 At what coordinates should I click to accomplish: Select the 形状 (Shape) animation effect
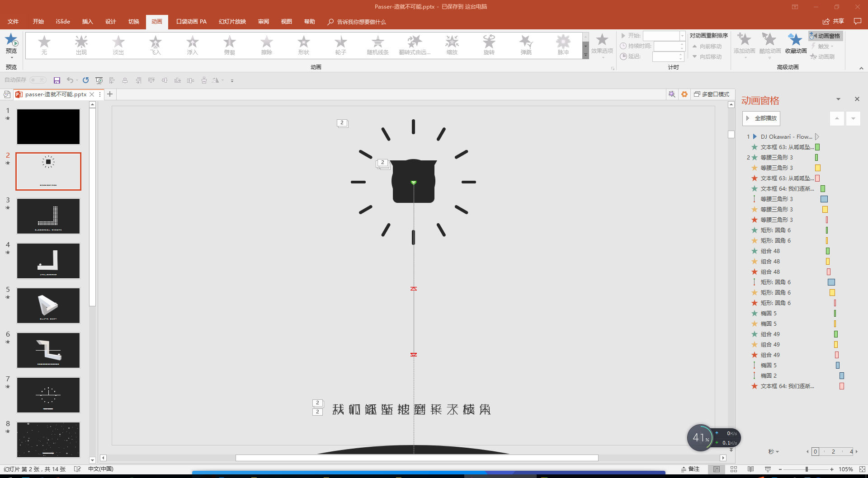(x=304, y=45)
